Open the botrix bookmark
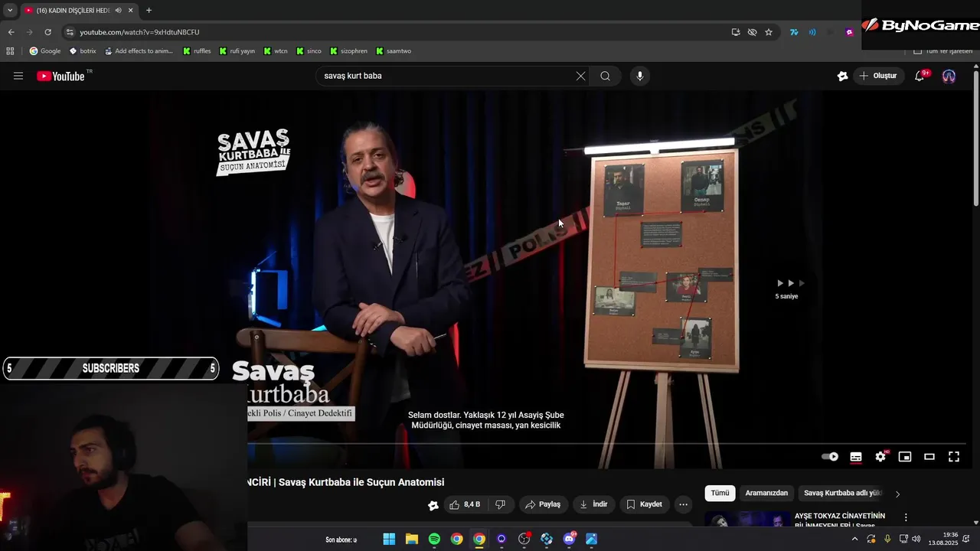 (83, 51)
